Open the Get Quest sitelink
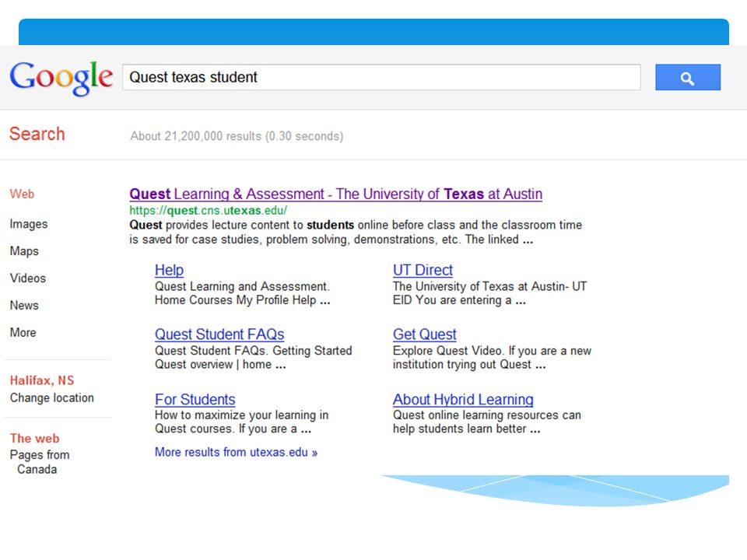Screen dimensions: 747x560 click(x=425, y=334)
